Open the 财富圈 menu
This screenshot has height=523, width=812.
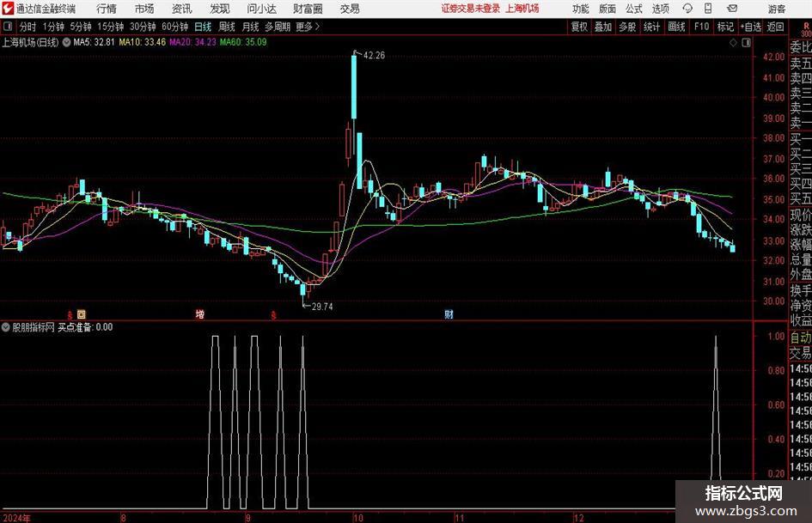(308, 9)
